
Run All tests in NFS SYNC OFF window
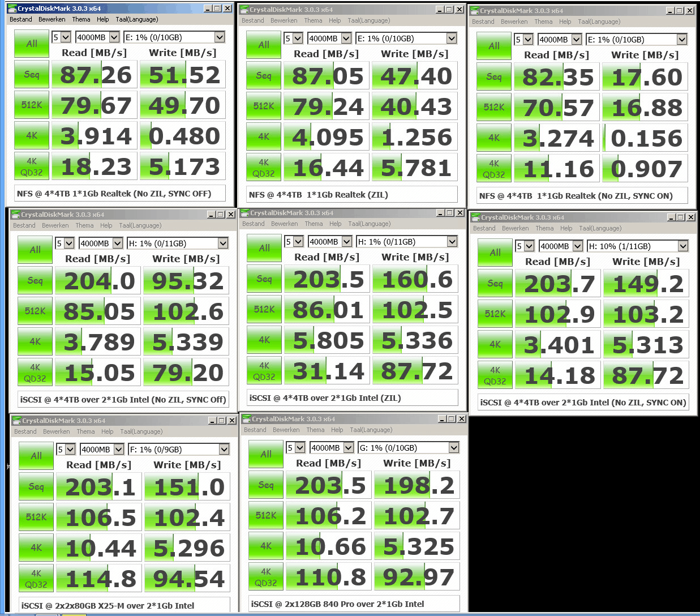pos(32,44)
